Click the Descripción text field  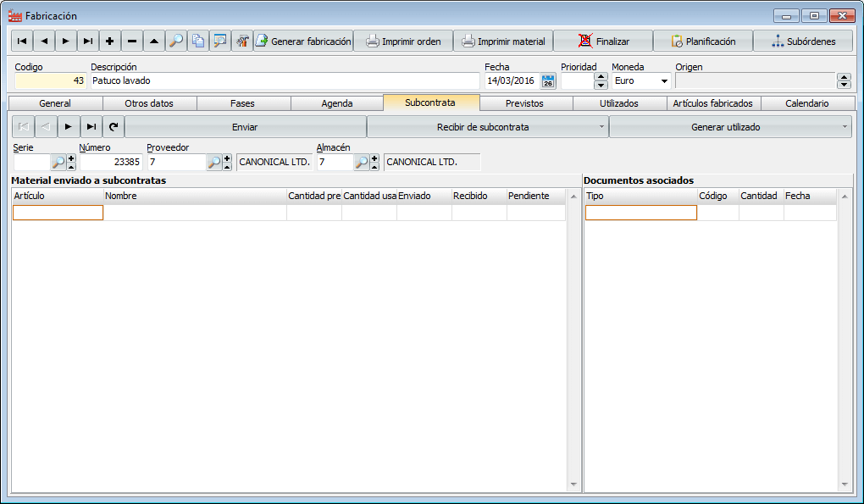(x=285, y=81)
